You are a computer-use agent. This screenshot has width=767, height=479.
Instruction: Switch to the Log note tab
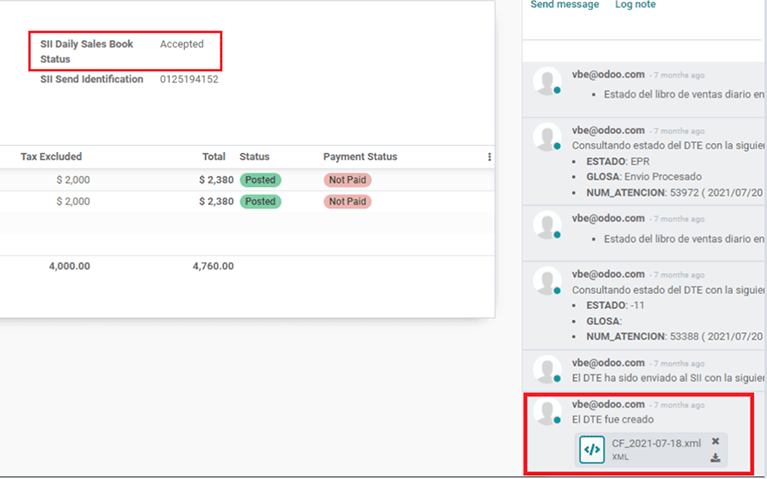coord(635,5)
